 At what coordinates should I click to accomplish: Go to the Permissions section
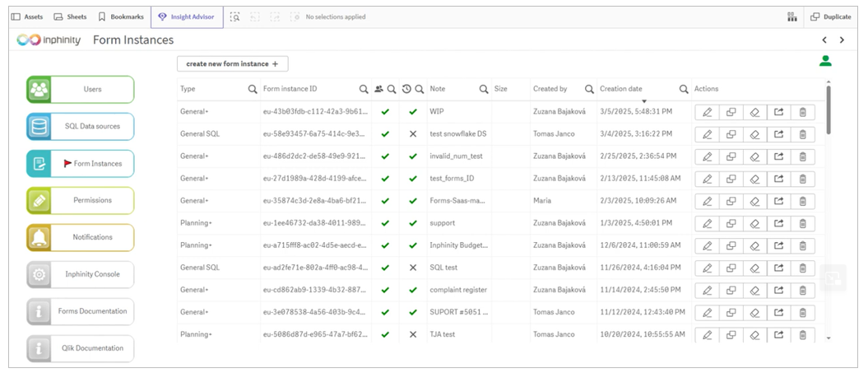[x=81, y=201]
